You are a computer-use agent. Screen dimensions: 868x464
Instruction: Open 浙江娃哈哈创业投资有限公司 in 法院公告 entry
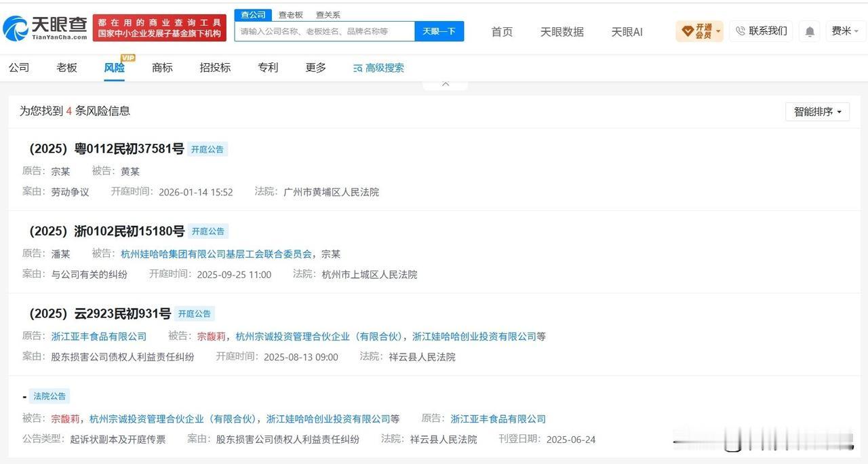pos(328,419)
